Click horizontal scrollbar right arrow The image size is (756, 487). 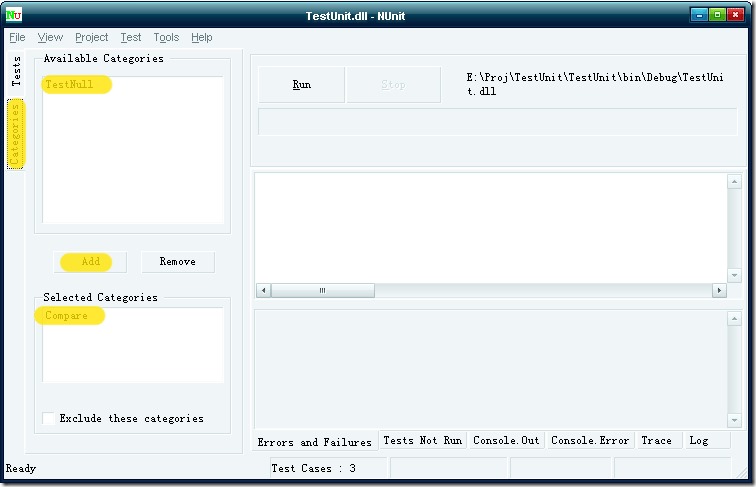click(x=719, y=290)
